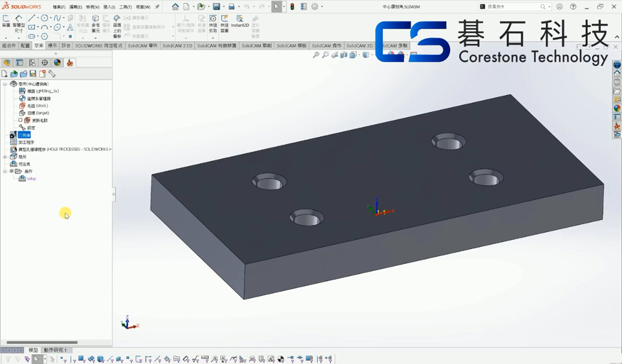The height and width of the screenshot is (364, 622).
Task: Switch to the 動作研究 1 tab
Action: click(x=56, y=350)
